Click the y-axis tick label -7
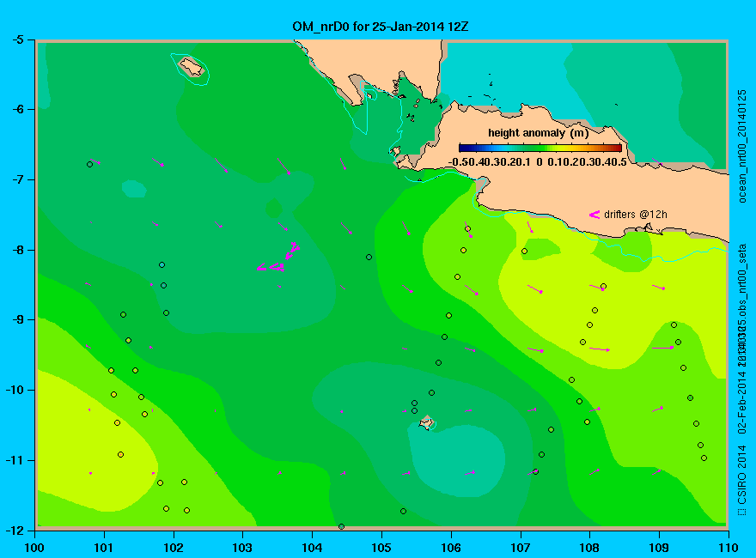Image resolution: width=756 pixels, height=558 pixels. (x=17, y=179)
